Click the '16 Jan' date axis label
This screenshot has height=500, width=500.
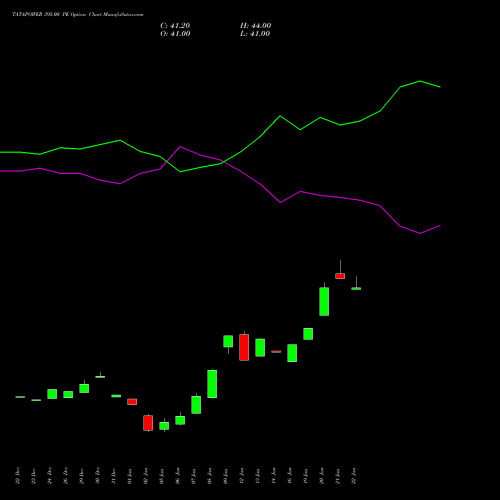click(x=290, y=476)
